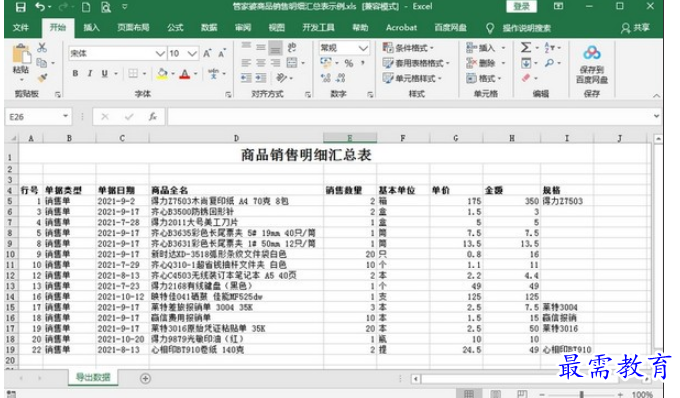This screenshot has height=398, width=680.
Task: Click the New document icon in title bar
Action: pos(86,7)
